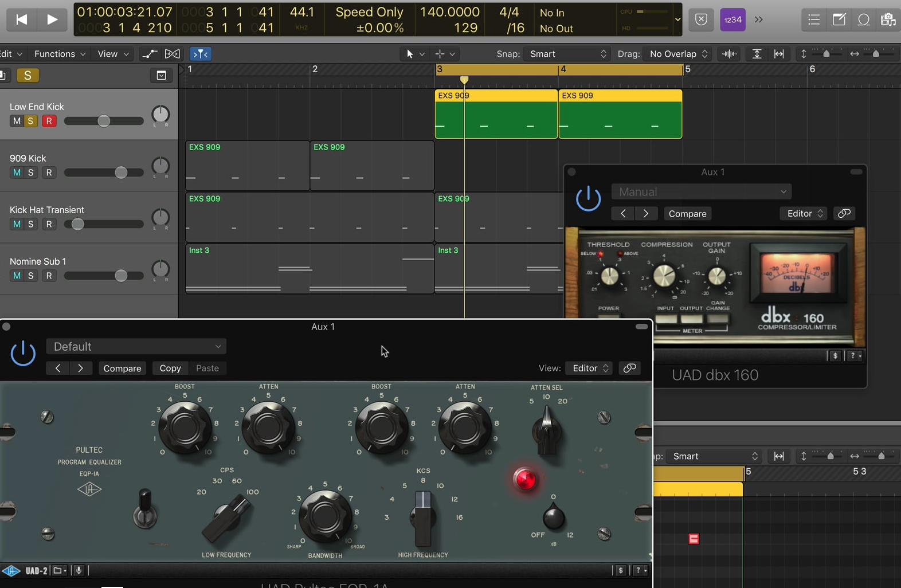This screenshot has height=588, width=901.
Task: Disable record on Low End Kick track
Action: pos(49,121)
